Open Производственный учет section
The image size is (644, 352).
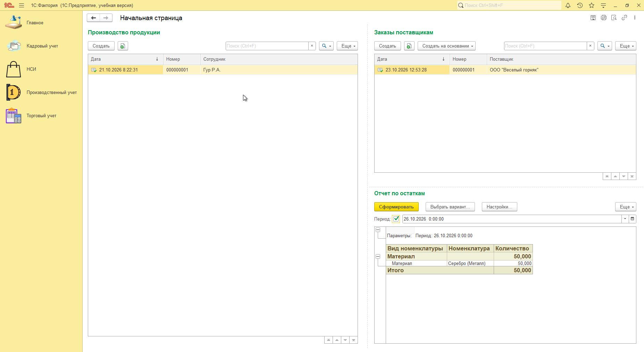[x=42, y=92]
